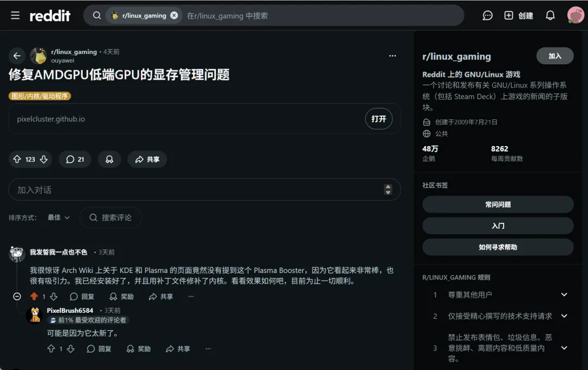
Task: Open the hamburger navigation menu
Action: point(15,15)
